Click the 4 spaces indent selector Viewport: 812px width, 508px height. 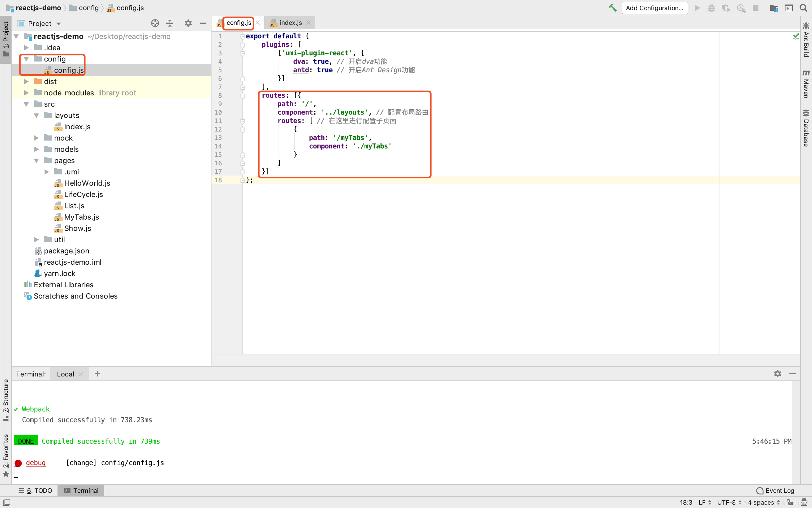(x=764, y=502)
